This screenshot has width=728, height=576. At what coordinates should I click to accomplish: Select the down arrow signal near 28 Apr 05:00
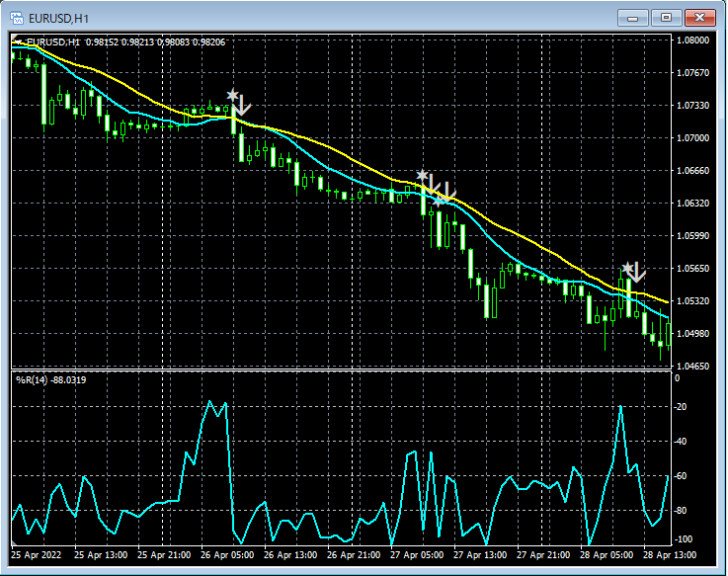[x=637, y=272]
